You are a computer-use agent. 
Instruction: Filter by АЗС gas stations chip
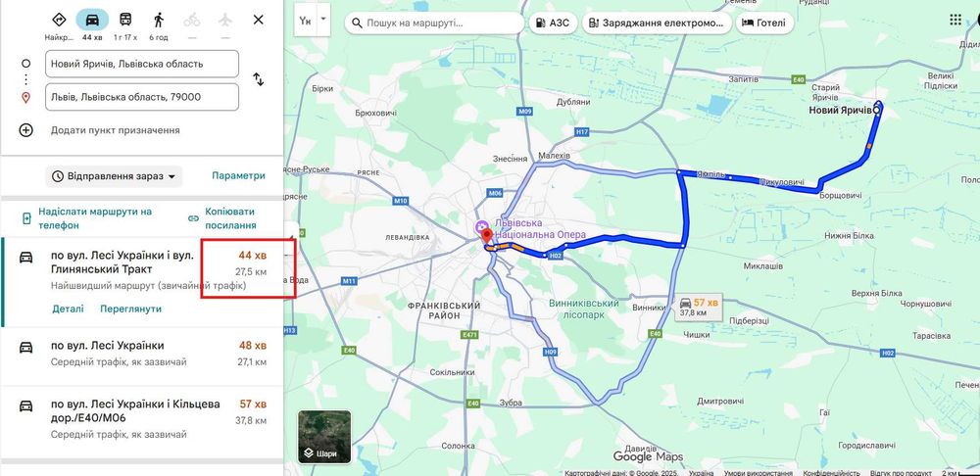553,24
